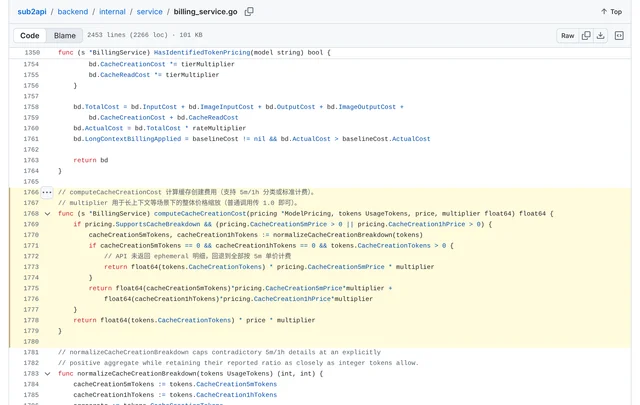Select line number 1758
Image resolution: width=640 pixels, height=405 pixels.
[31, 107]
